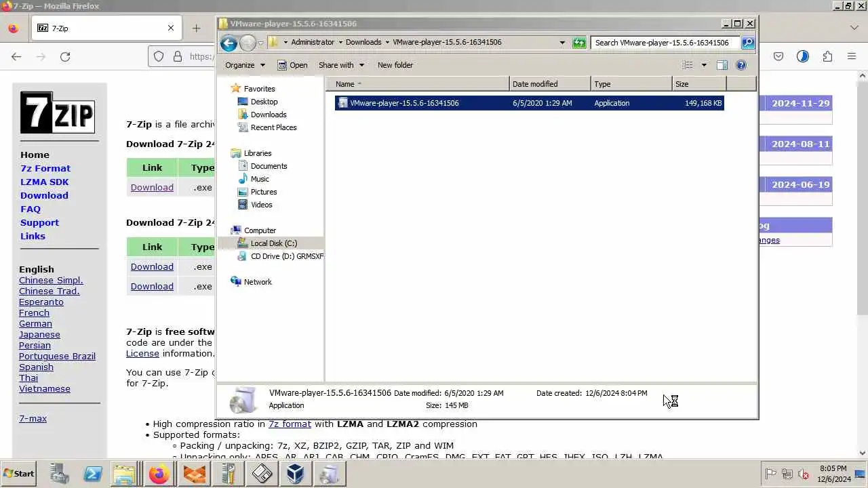The width and height of the screenshot is (868, 488).
Task: Sort by Size column header
Action: point(699,84)
